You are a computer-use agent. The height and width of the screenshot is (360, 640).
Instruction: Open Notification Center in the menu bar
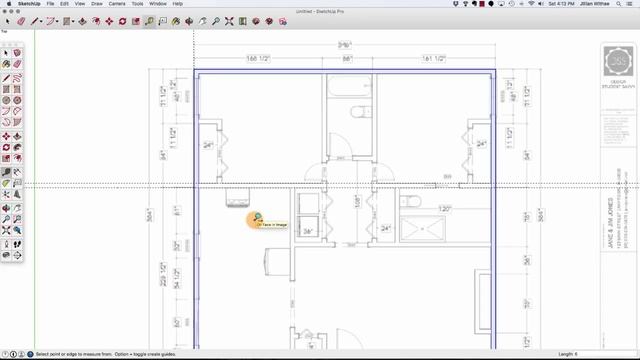coord(630,4)
